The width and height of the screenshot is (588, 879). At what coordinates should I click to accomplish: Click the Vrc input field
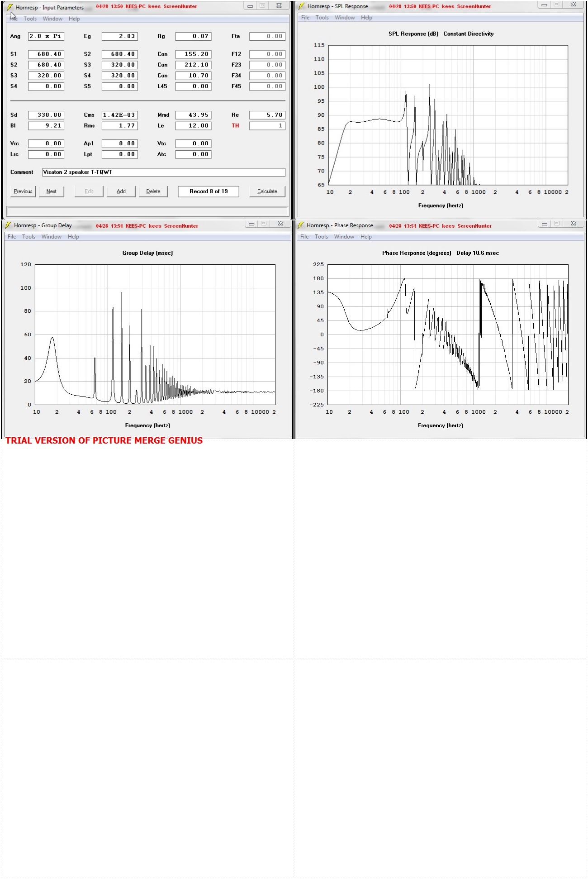click(46, 143)
